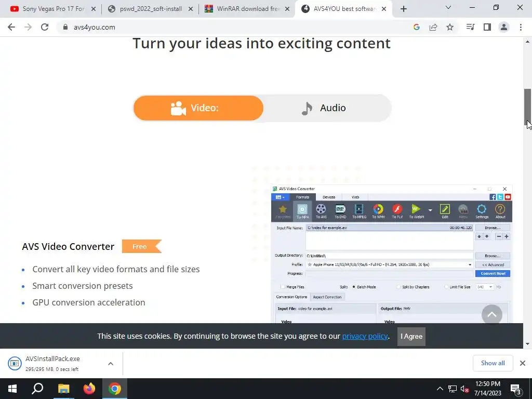Expand AVSInstallPack.exe download options chevron
This screenshot has height=399, width=532.
tap(111, 364)
